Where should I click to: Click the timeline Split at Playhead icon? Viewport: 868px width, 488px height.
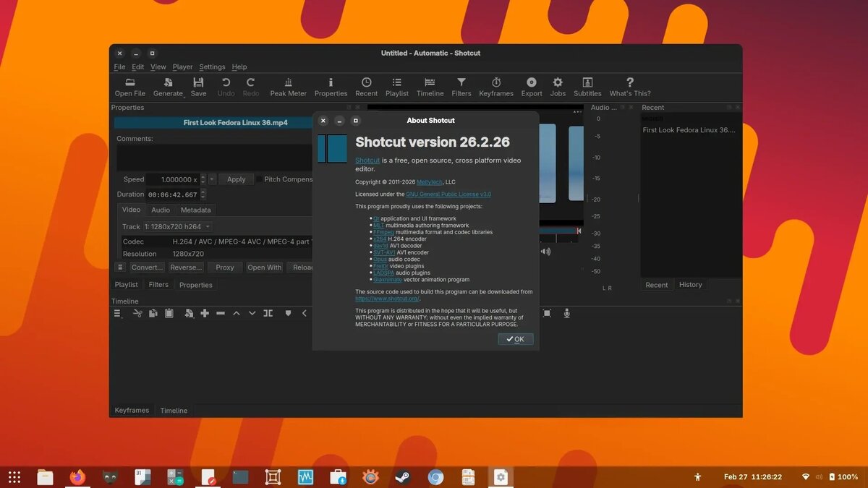coord(268,313)
